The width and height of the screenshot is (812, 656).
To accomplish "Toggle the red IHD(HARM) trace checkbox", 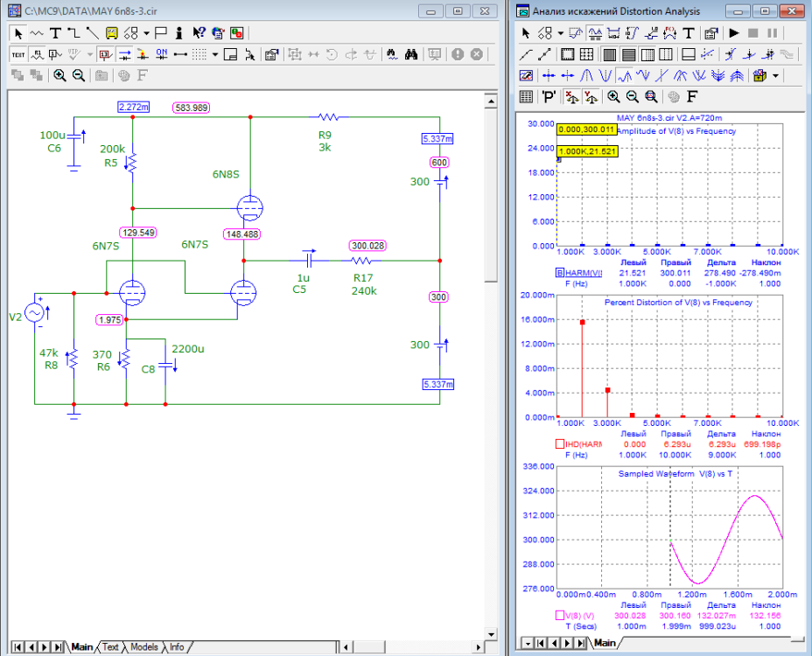I will pyautogui.click(x=560, y=444).
